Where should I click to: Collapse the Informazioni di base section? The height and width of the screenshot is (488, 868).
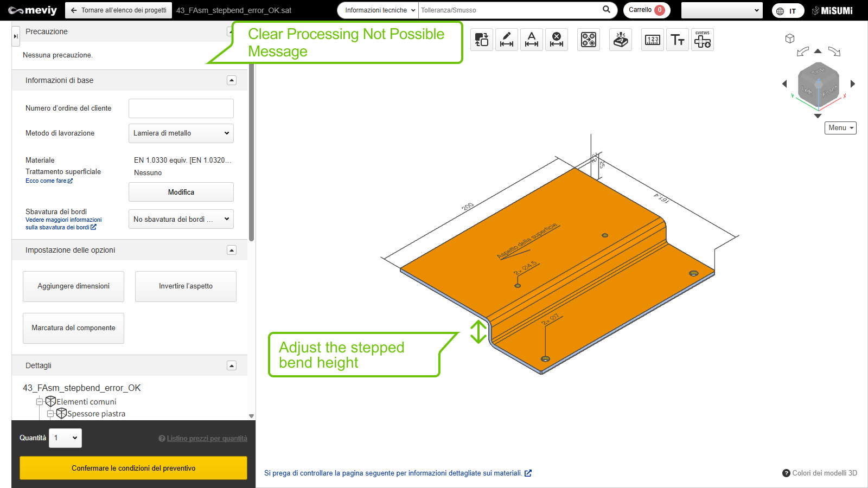coord(232,80)
